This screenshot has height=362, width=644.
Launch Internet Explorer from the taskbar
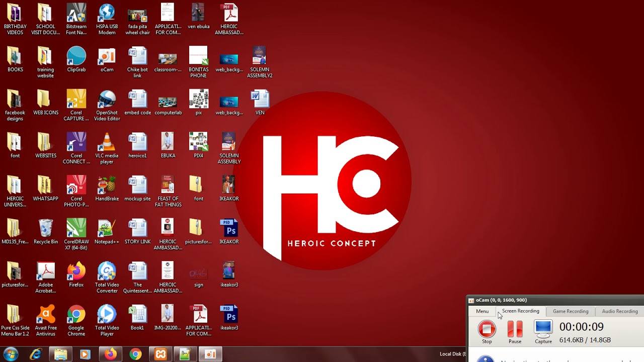[36, 354]
